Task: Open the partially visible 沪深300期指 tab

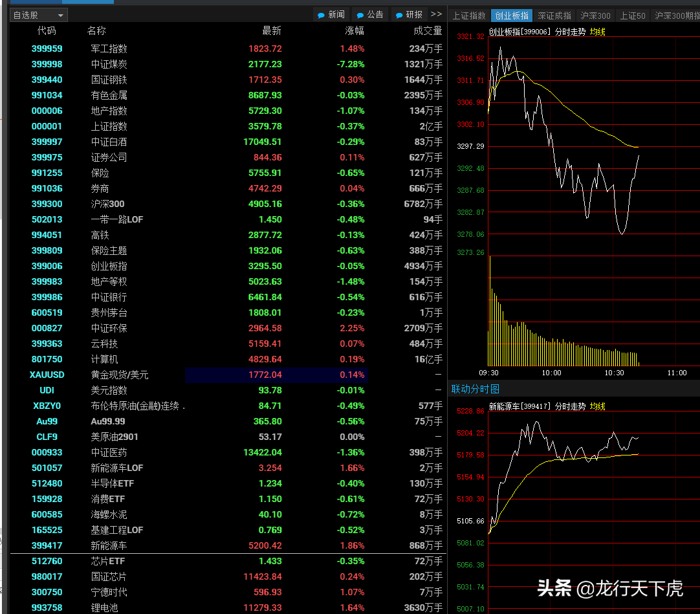Action: pyautogui.click(x=677, y=16)
